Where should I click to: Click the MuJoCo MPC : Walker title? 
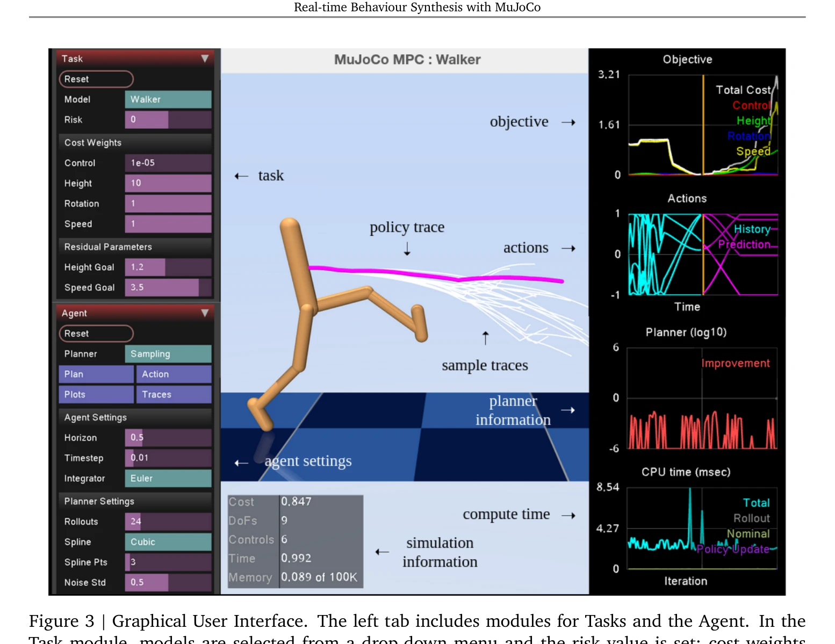[x=407, y=60]
